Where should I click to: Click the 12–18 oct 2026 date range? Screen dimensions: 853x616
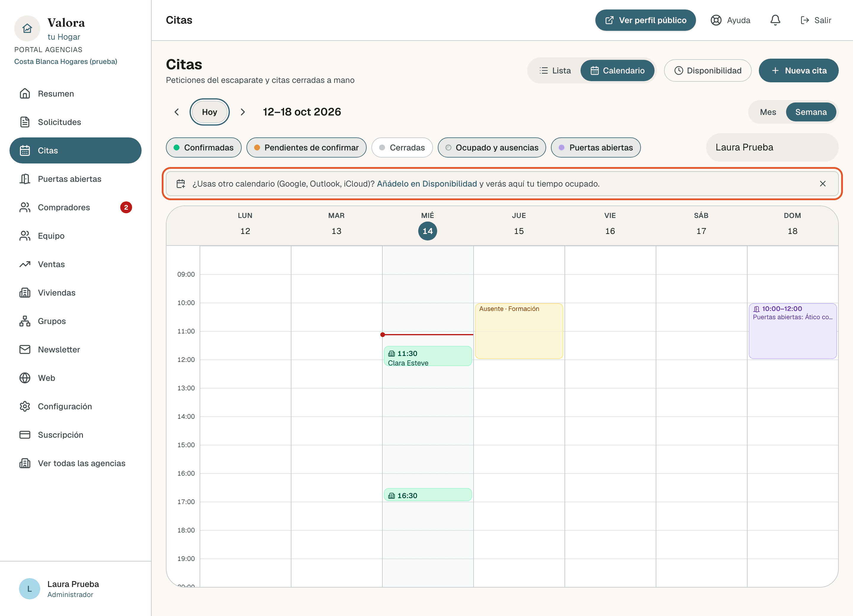pos(302,112)
